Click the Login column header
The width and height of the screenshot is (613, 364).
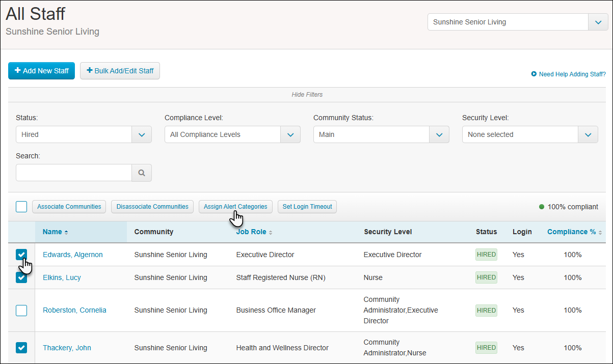click(x=522, y=232)
